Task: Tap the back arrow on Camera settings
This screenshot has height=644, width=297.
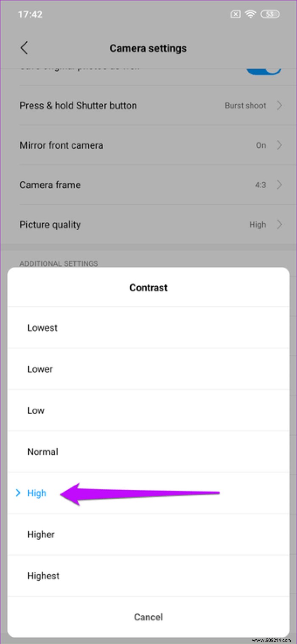Action: click(x=24, y=48)
